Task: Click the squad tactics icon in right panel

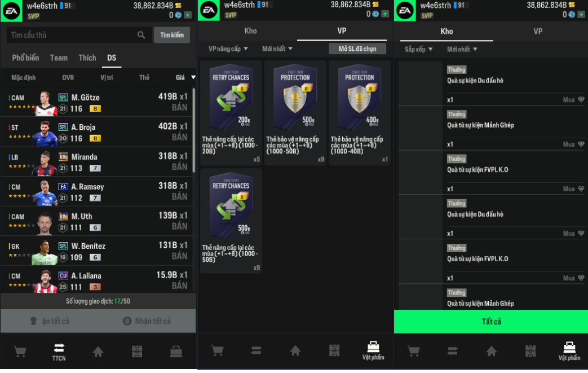Action: tap(530, 351)
